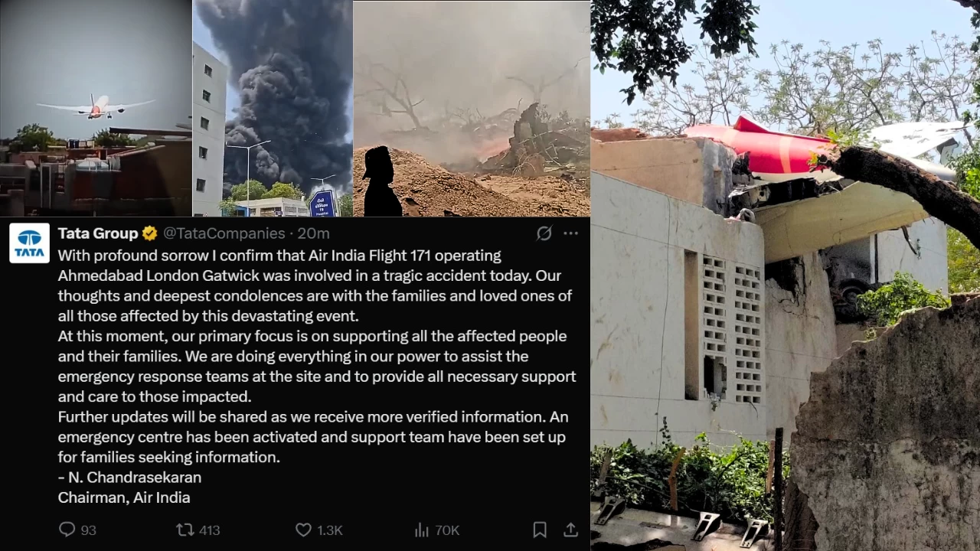Open the three-dot more options menu
This screenshot has width=980, height=551.
click(x=571, y=233)
